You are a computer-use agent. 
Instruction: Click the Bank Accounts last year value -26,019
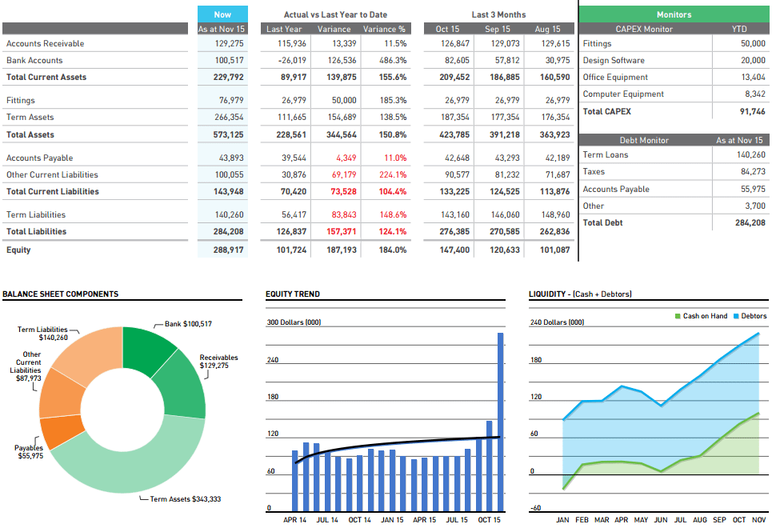click(292, 60)
